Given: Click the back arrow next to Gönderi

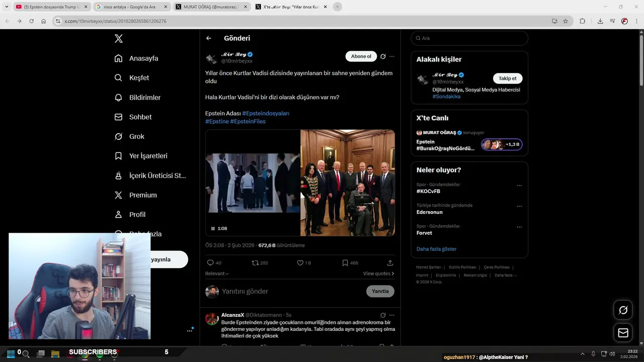Looking at the screenshot, I should pyautogui.click(x=209, y=38).
